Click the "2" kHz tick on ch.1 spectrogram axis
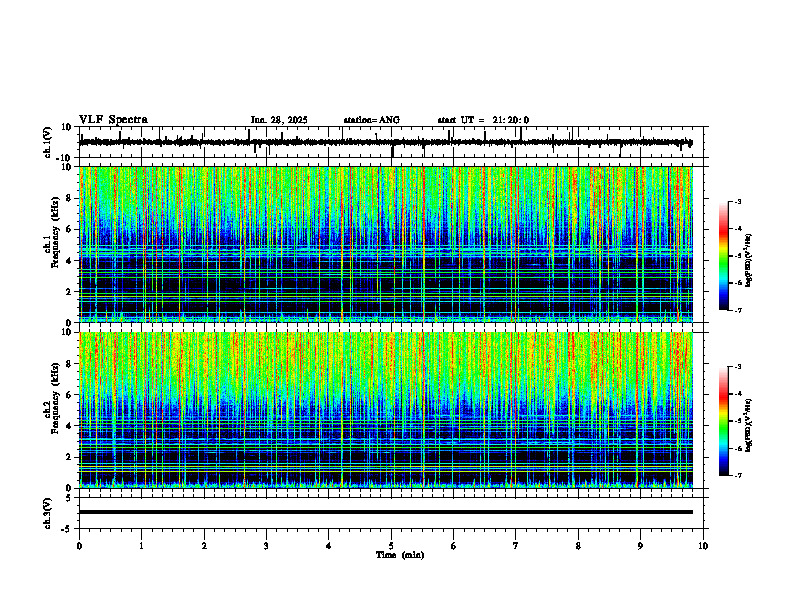 coord(70,292)
